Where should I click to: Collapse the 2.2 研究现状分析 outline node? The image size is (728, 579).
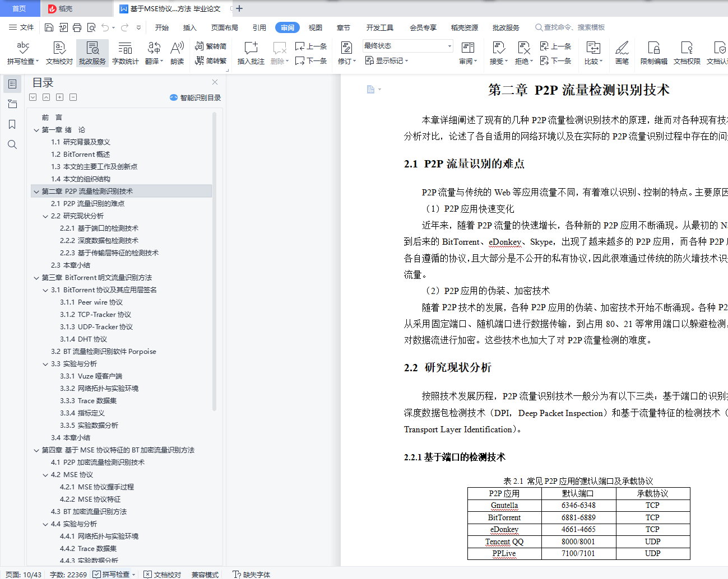45,216
